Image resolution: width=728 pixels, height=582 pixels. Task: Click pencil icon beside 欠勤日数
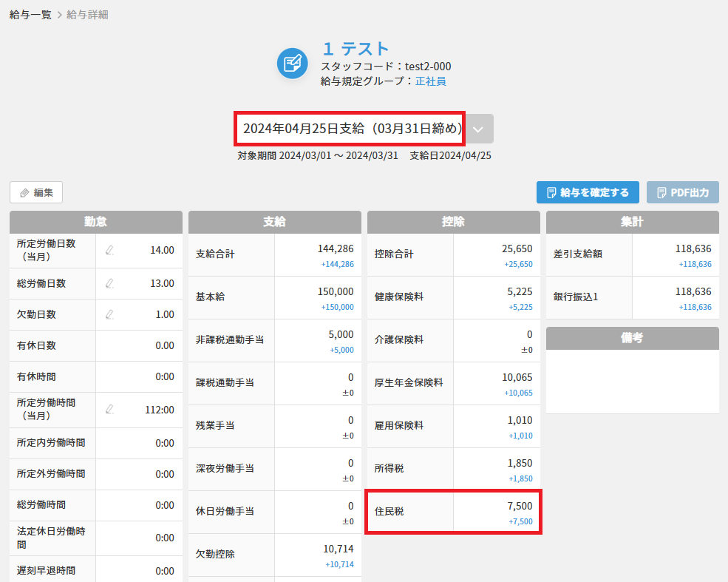[110, 314]
